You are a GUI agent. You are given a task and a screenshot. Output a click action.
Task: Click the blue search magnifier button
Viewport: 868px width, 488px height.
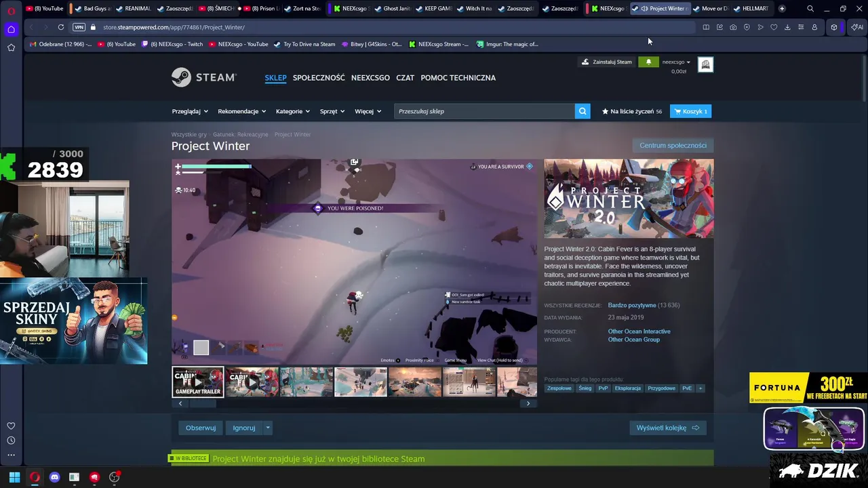(x=583, y=111)
